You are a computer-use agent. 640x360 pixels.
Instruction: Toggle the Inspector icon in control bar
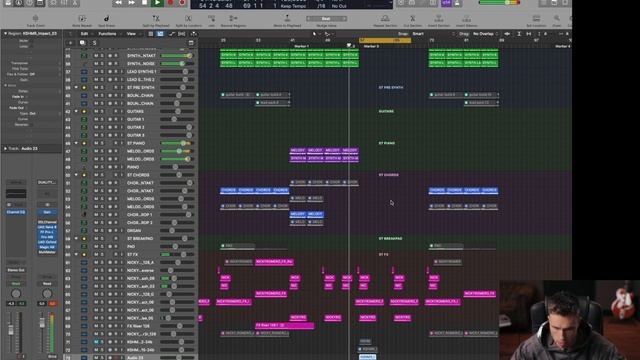point(19,3)
